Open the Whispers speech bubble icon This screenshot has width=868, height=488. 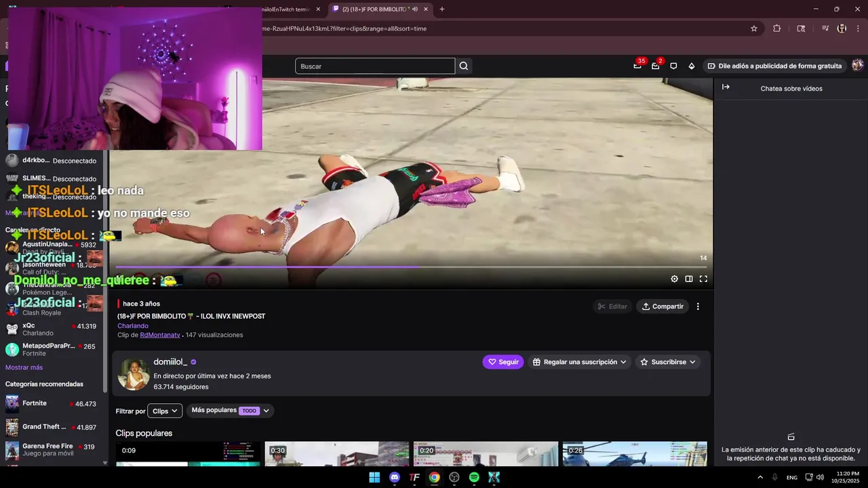[673, 66]
